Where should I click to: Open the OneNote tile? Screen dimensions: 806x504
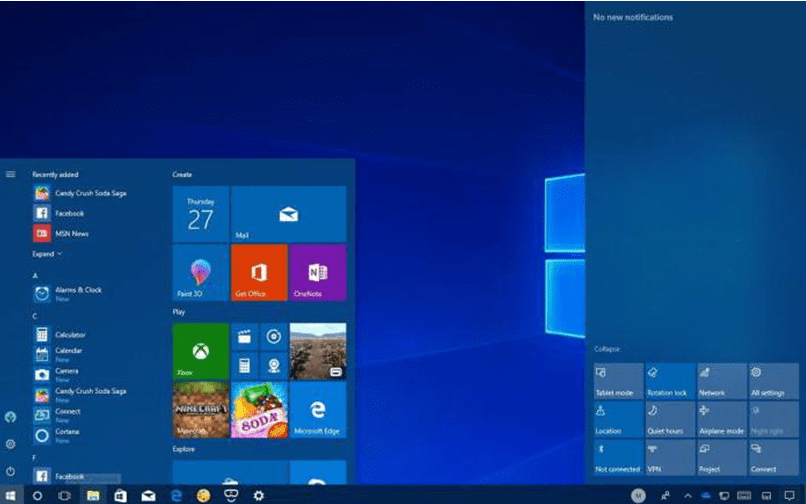coord(318,273)
